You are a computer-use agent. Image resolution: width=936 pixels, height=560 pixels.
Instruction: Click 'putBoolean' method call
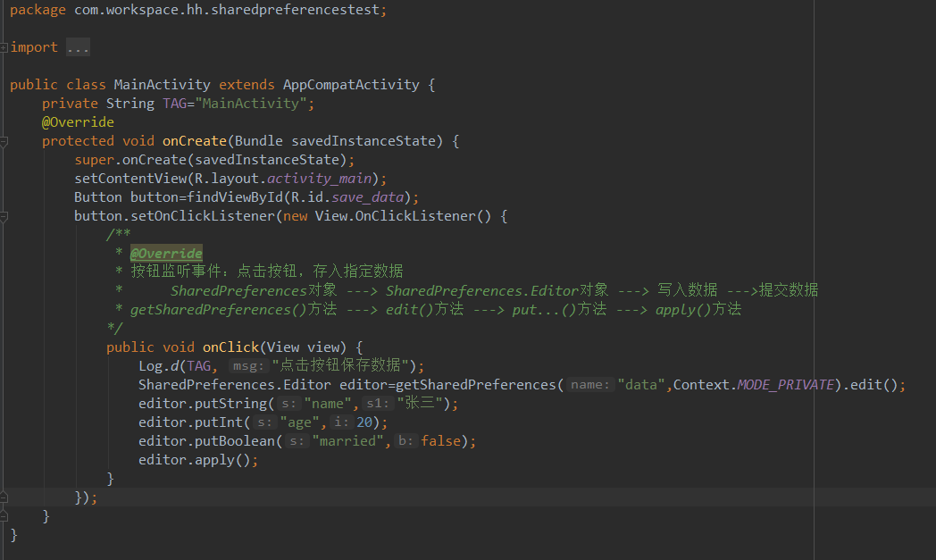[x=235, y=442]
